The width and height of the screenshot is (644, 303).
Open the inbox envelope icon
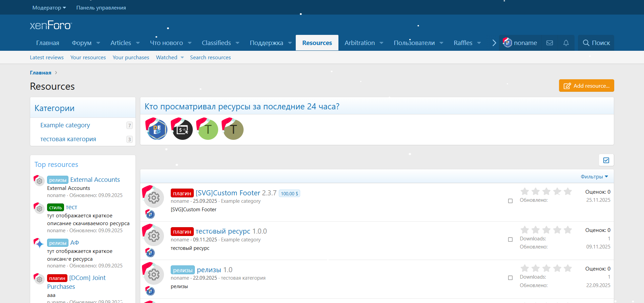coord(549,43)
